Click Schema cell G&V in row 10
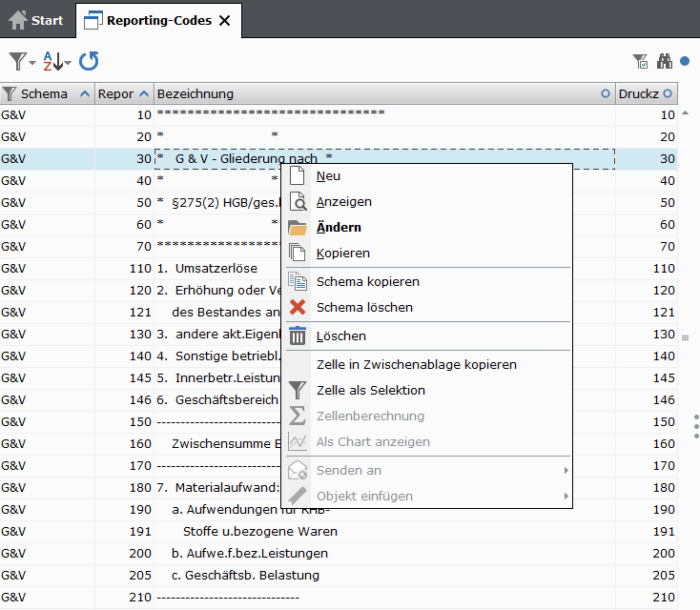Image resolution: width=700 pixels, height=610 pixels. pos(48,115)
